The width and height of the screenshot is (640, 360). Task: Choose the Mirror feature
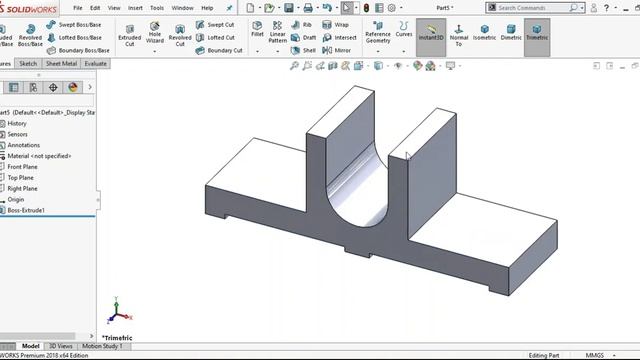[x=337, y=51]
